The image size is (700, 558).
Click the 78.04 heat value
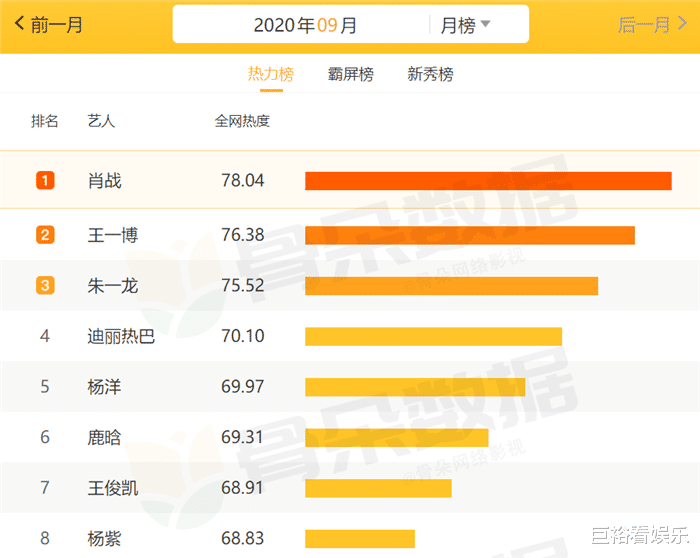coord(243,181)
